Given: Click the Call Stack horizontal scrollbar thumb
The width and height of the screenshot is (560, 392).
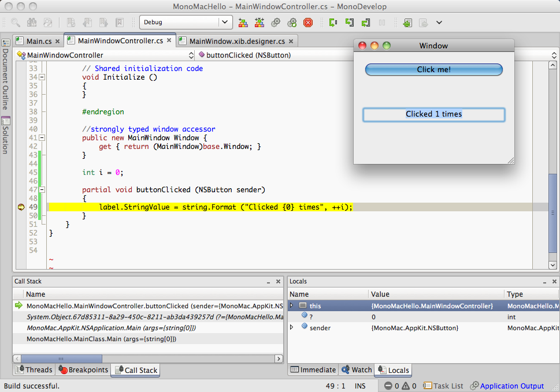Looking at the screenshot, I should point(61,359).
